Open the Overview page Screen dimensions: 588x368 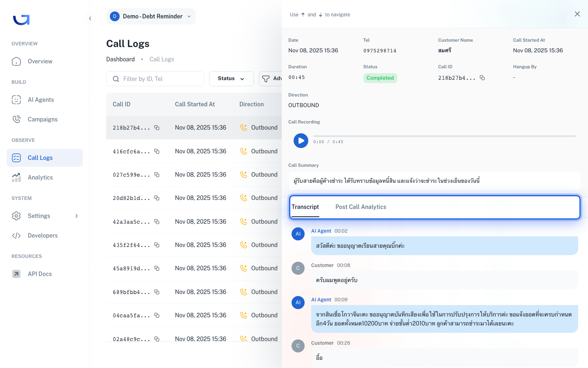tap(45, 61)
